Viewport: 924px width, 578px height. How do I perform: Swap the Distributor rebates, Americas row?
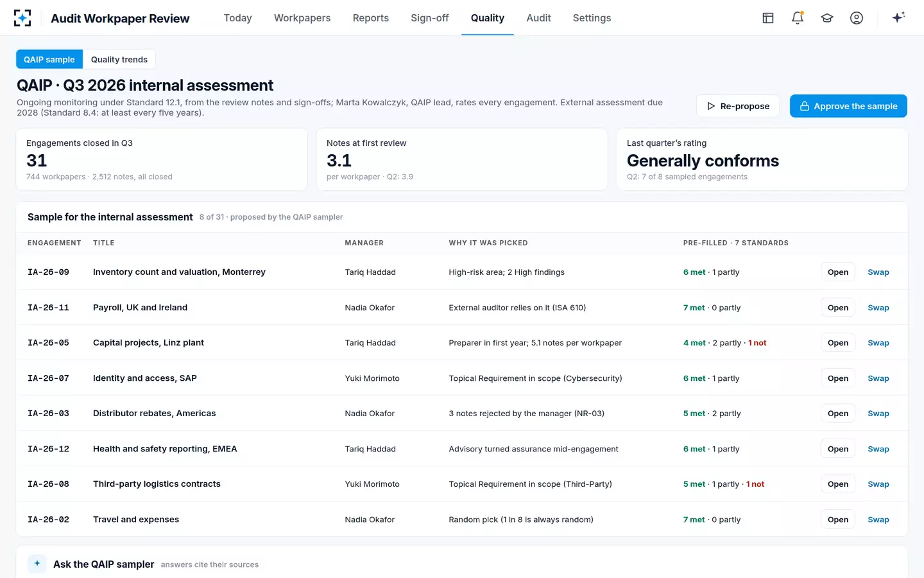[x=878, y=414]
